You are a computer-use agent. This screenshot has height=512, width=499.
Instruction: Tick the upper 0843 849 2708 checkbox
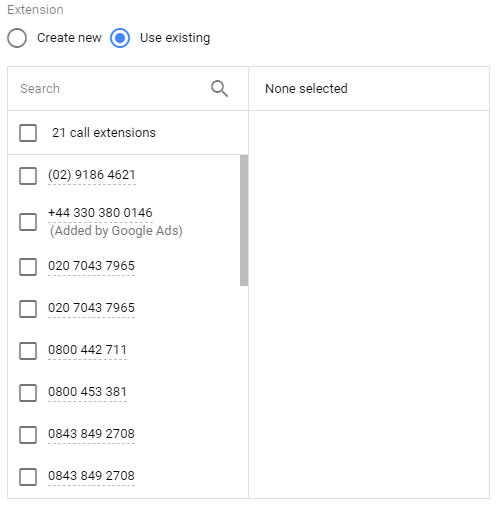[28, 435]
